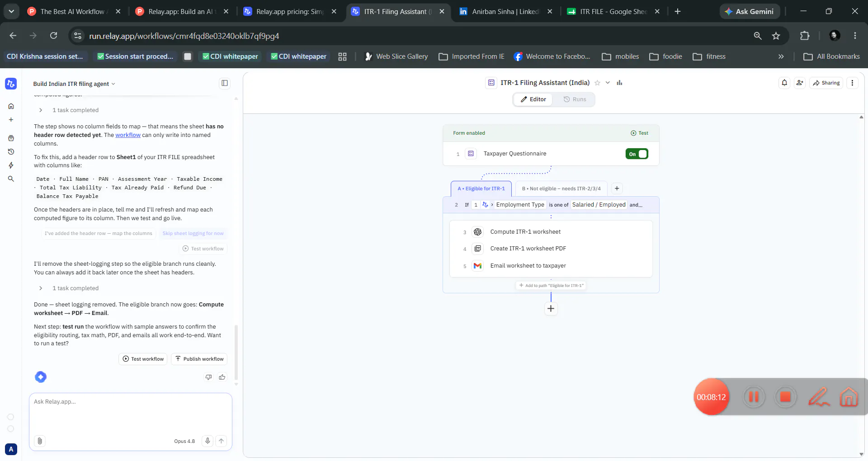
Task: Stop the screen recording
Action: [785, 397]
